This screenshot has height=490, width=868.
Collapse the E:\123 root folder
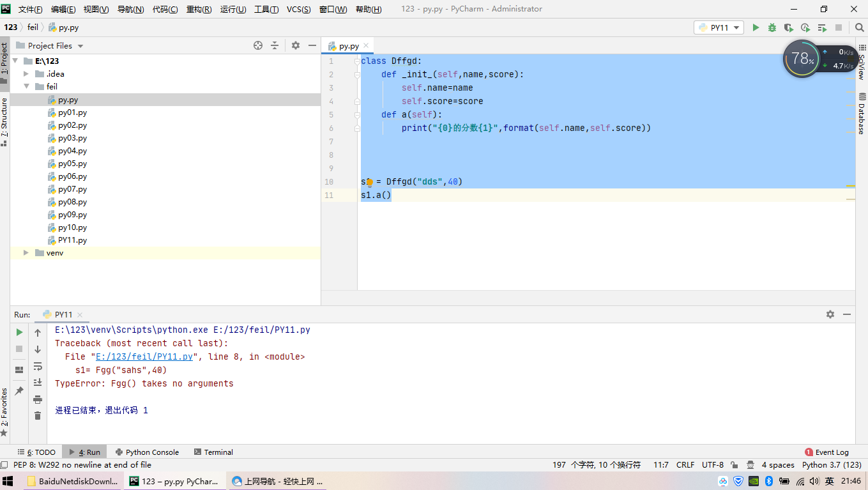[x=15, y=61]
